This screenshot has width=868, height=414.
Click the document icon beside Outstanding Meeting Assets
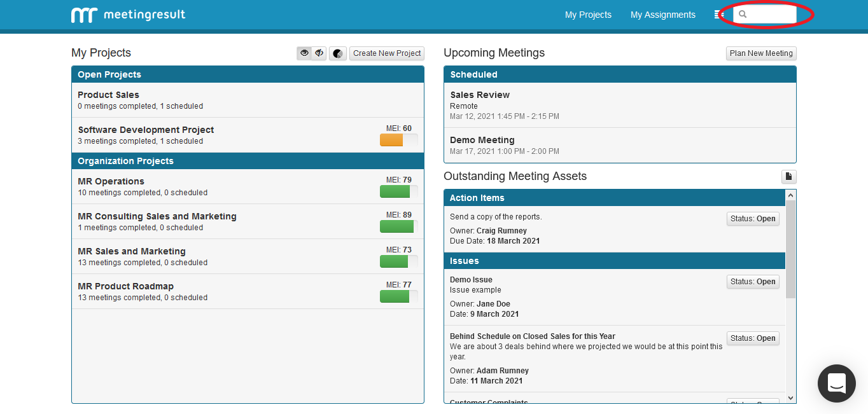click(788, 177)
